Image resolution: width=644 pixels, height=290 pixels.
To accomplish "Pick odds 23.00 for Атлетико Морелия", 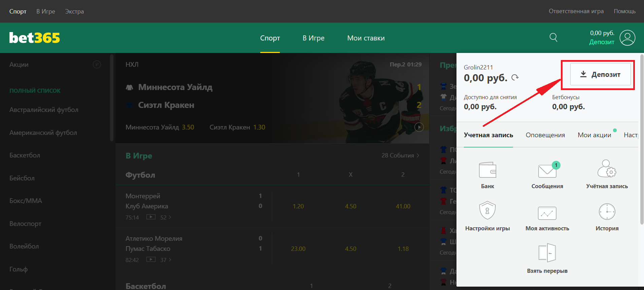I will pyautogui.click(x=298, y=249).
